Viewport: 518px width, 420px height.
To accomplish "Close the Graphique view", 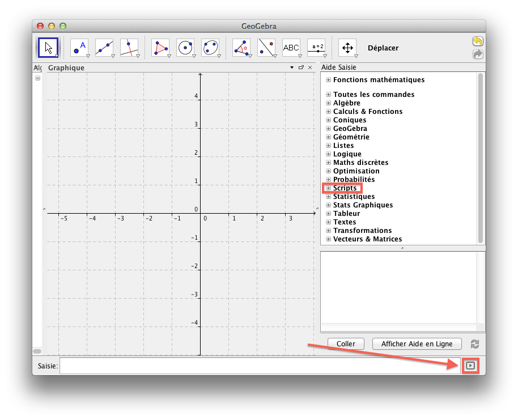I will pos(310,67).
